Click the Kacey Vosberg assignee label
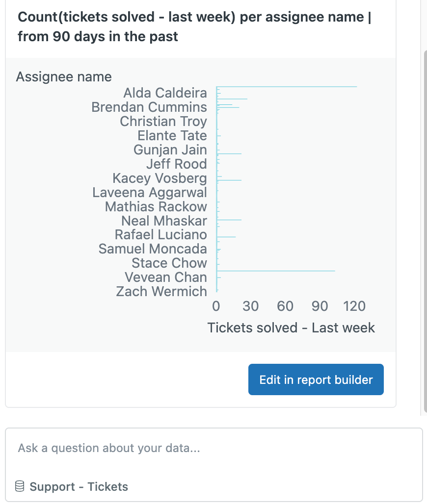 coord(160,178)
